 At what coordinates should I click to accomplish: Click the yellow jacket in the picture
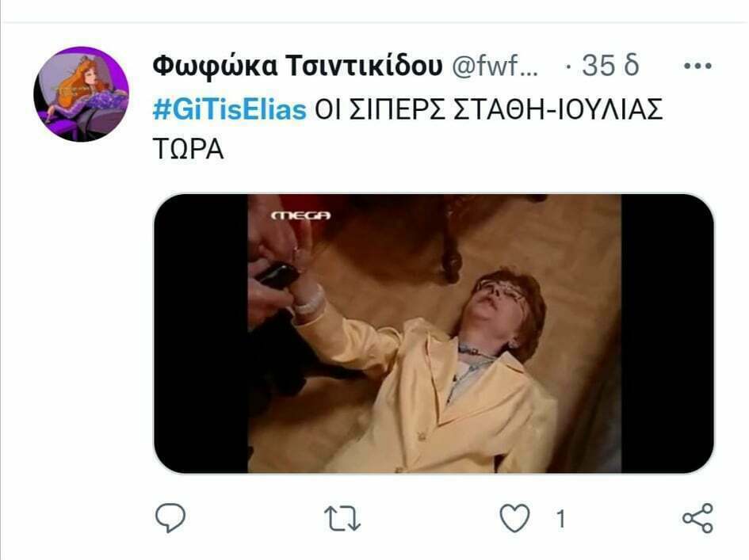(x=430, y=396)
